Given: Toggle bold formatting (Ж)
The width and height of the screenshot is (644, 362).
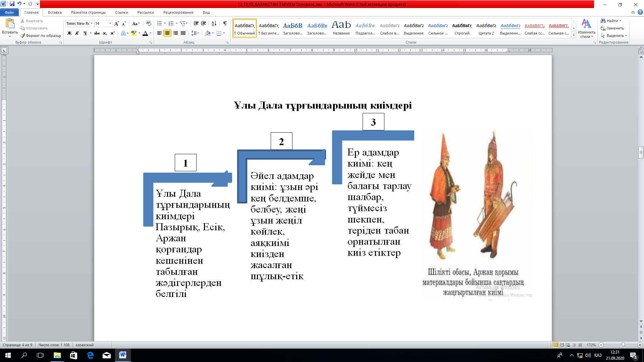Looking at the screenshot, I should point(69,33).
